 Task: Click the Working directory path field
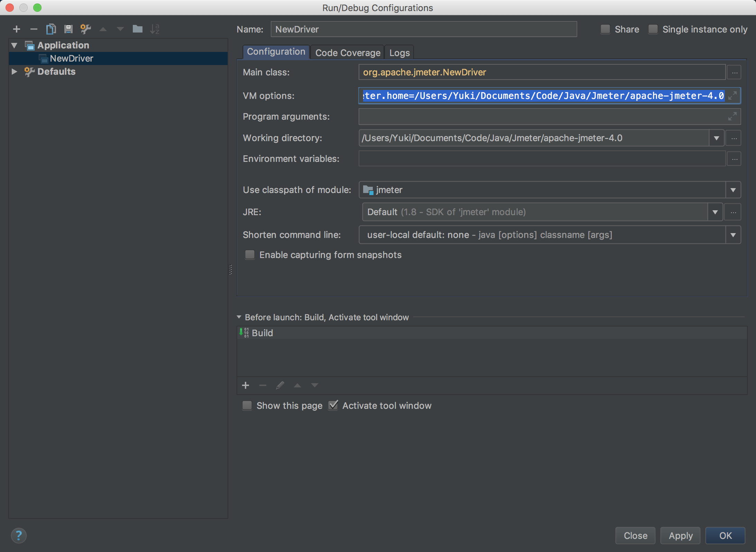tap(534, 138)
